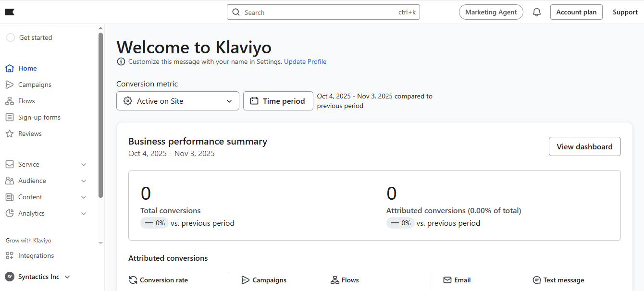Viewport: 644px width, 291px height.
Task: Open the notifications bell
Action: point(537,12)
